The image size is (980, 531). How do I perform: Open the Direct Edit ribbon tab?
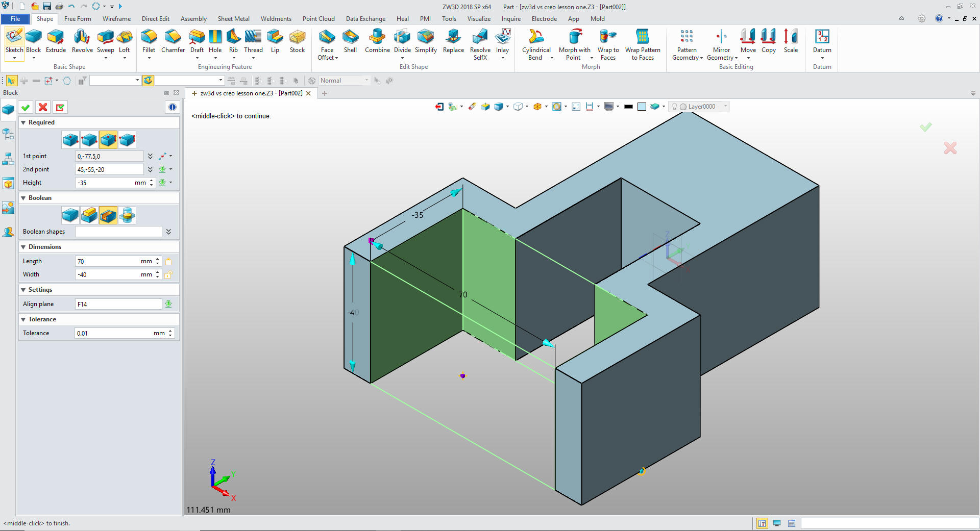tap(155, 19)
